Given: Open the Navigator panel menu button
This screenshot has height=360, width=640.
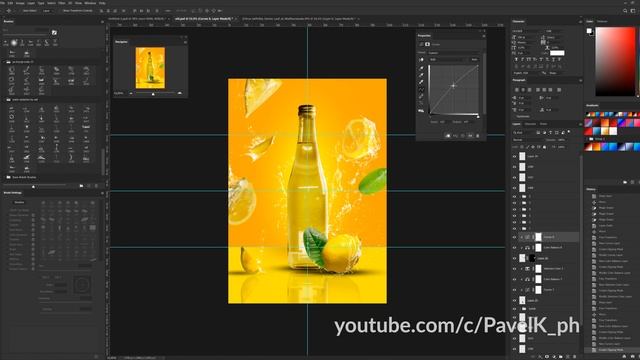Looking at the screenshot, I should pos(185,42).
